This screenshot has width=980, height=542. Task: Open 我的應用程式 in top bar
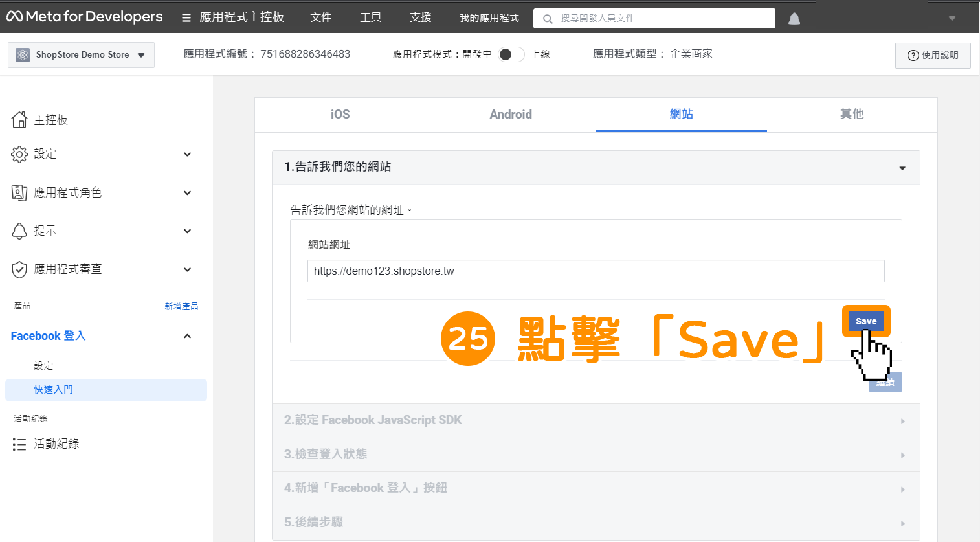(489, 18)
